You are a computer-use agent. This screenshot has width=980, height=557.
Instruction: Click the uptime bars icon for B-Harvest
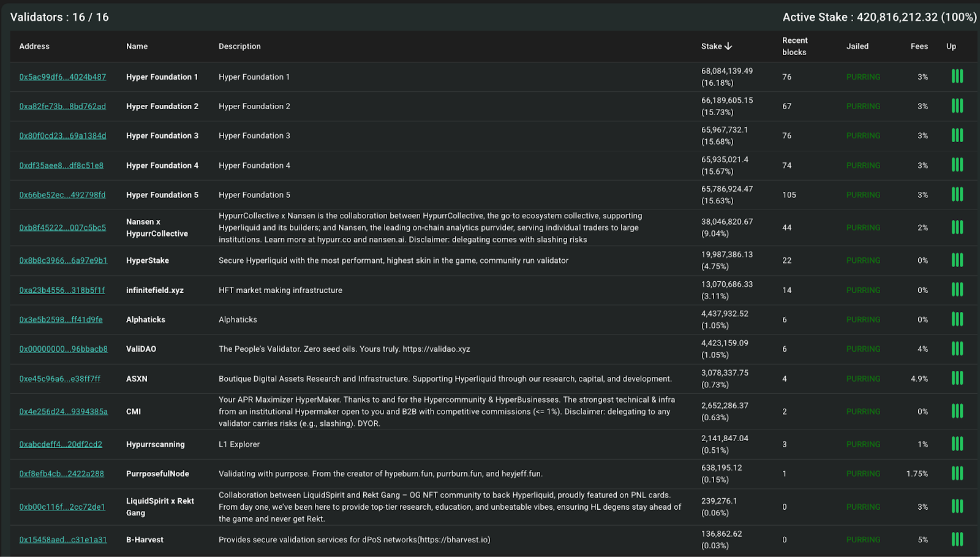click(957, 540)
